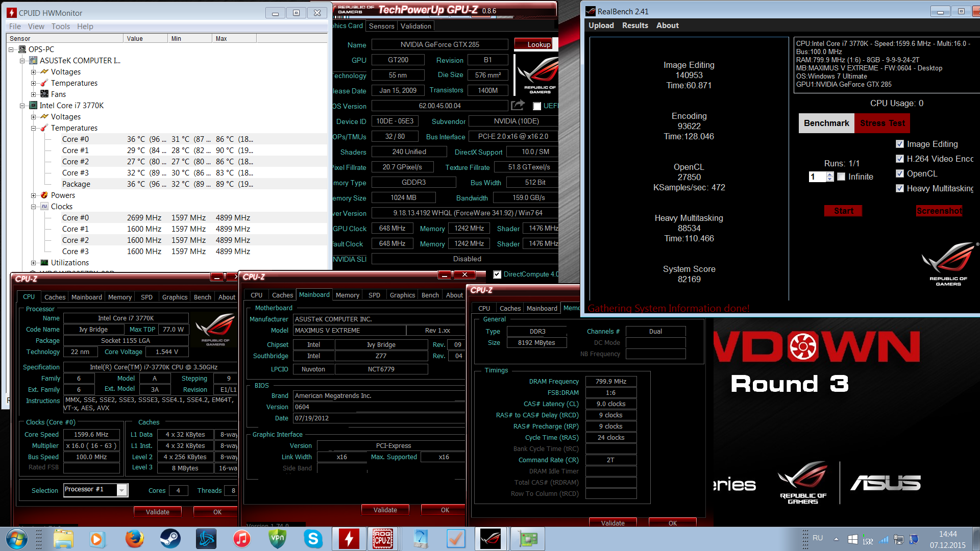This screenshot has height=551, width=980.
Task: Open Windows Explorer from the taskbar
Action: pyautogui.click(x=63, y=539)
